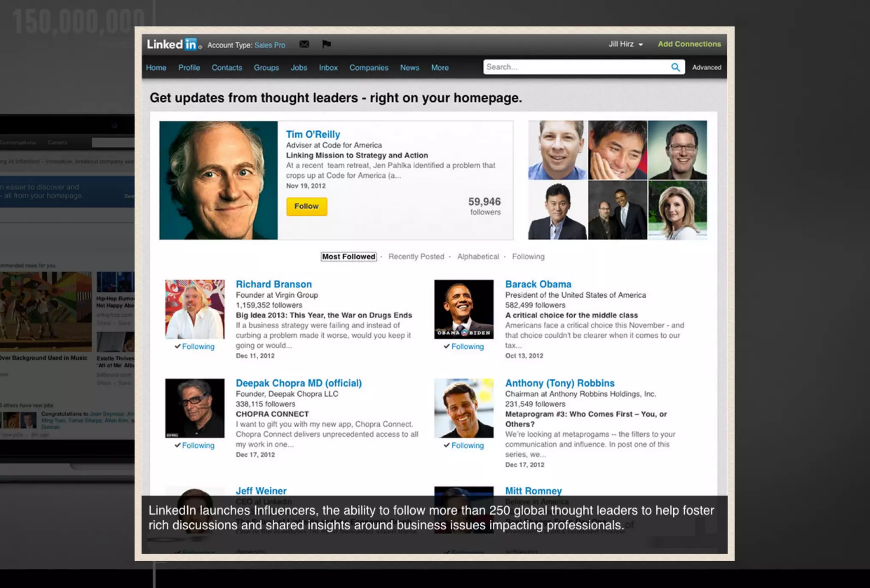Viewport: 870px width, 588px height.
Task: Click the LinkedIn logo
Action: point(174,44)
